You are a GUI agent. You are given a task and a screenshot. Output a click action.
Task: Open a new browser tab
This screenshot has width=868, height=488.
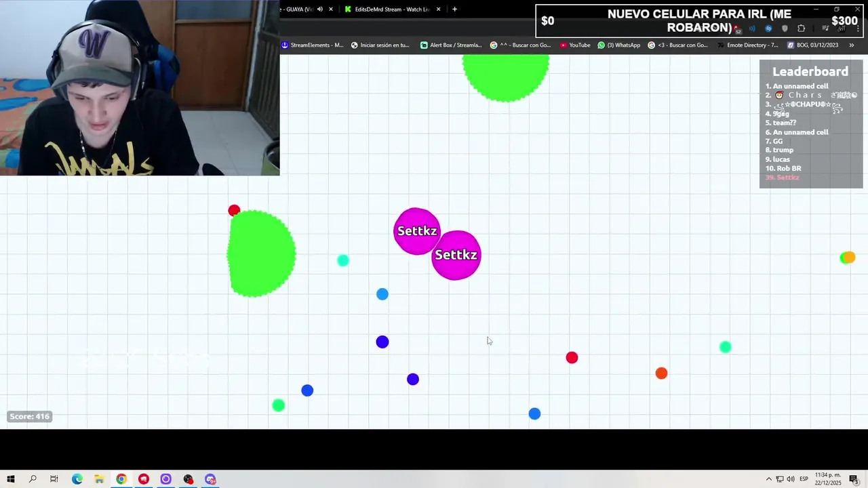[454, 9]
